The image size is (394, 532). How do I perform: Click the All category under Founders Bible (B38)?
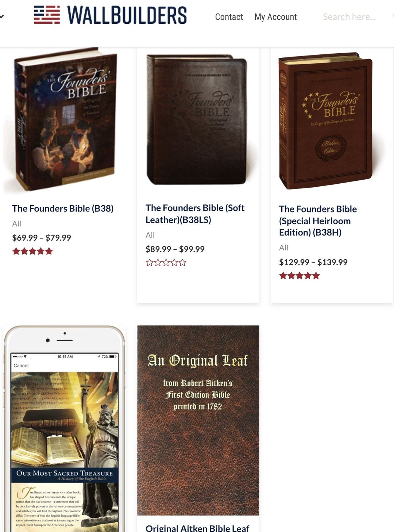[17, 223]
